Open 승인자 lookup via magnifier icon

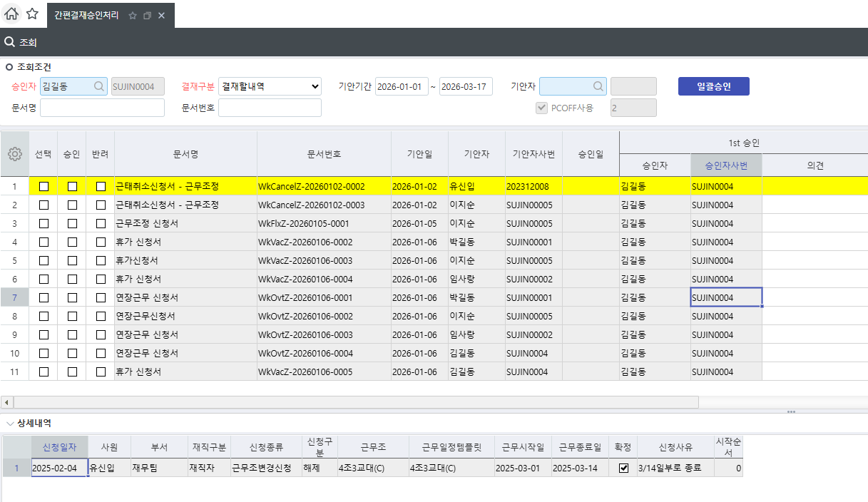click(x=98, y=86)
